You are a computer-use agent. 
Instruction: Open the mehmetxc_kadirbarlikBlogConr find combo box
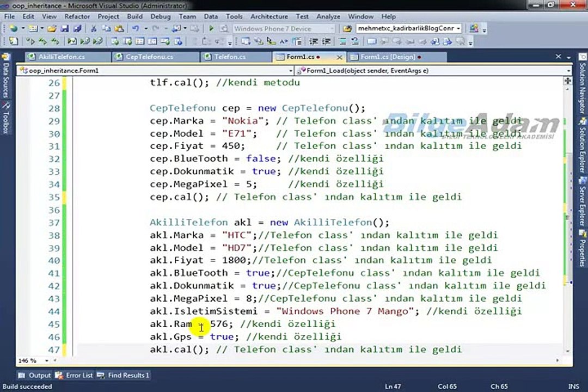(x=409, y=28)
